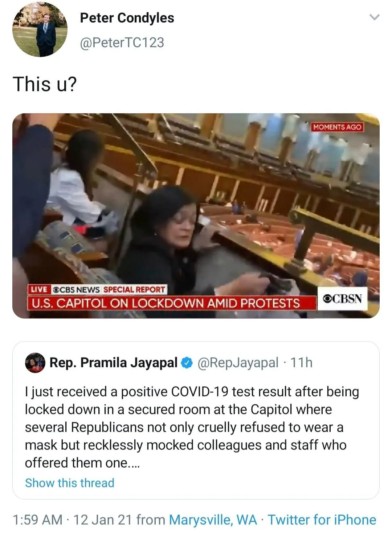This screenshot has height=533, width=392.
Task: Open the quoted tweet's COVID-19 text
Action: click(192, 427)
